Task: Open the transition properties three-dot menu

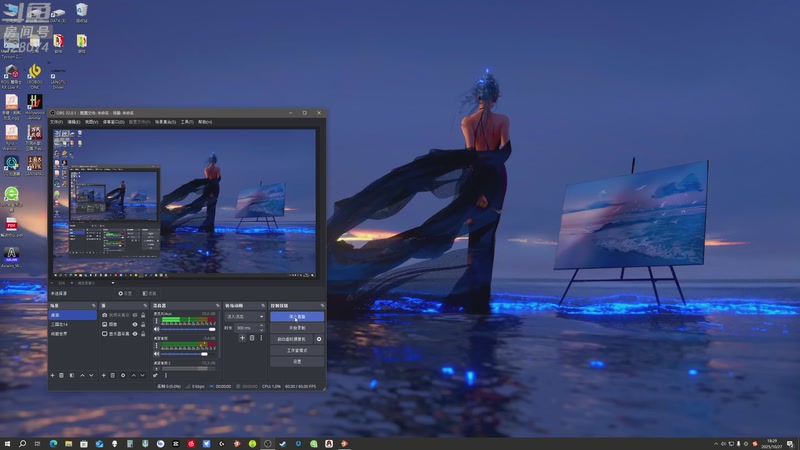Action: (x=261, y=338)
